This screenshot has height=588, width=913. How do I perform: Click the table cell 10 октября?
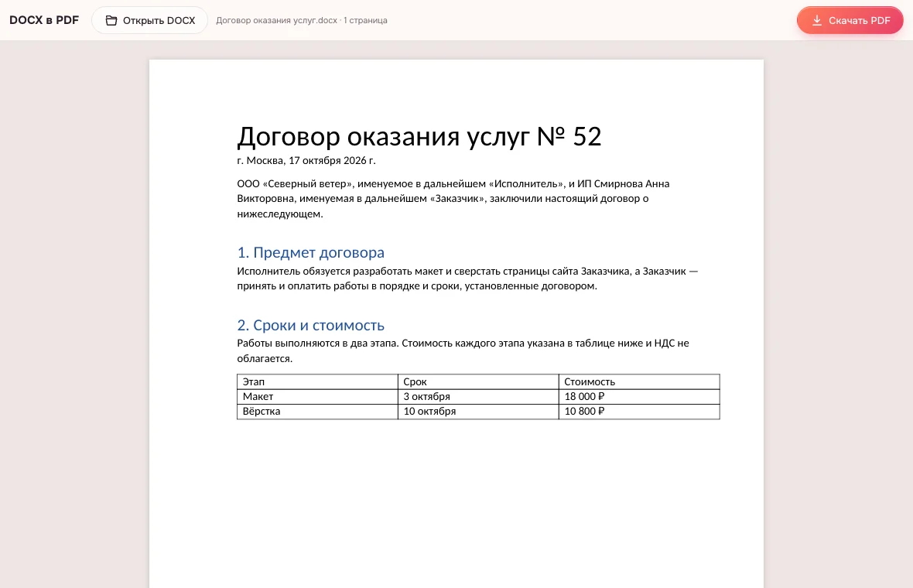(x=478, y=411)
